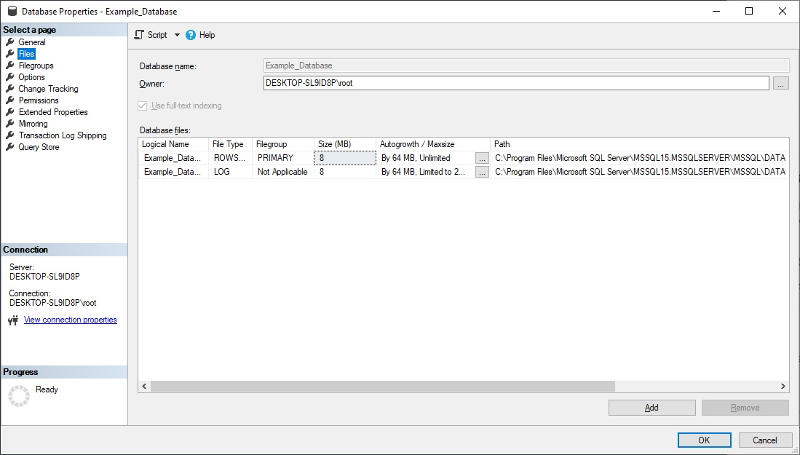Open the General page

[32, 42]
